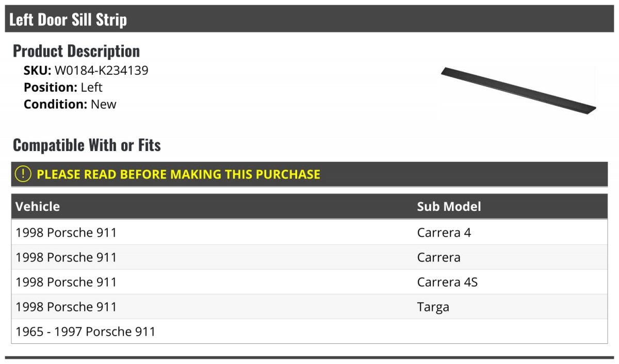Select the Left Door Sill Strip title bar
The width and height of the screenshot is (619, 364).
(x=309, y=19)
